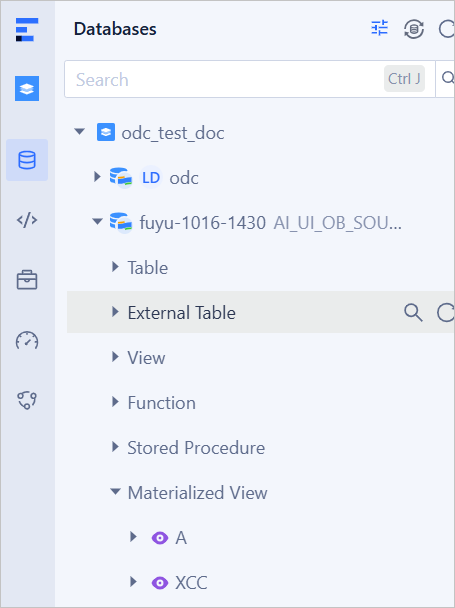The width and height of the screenshot is (455, 608).
Task: Open the briefcase tickets icon
Action: pos(27,280)
